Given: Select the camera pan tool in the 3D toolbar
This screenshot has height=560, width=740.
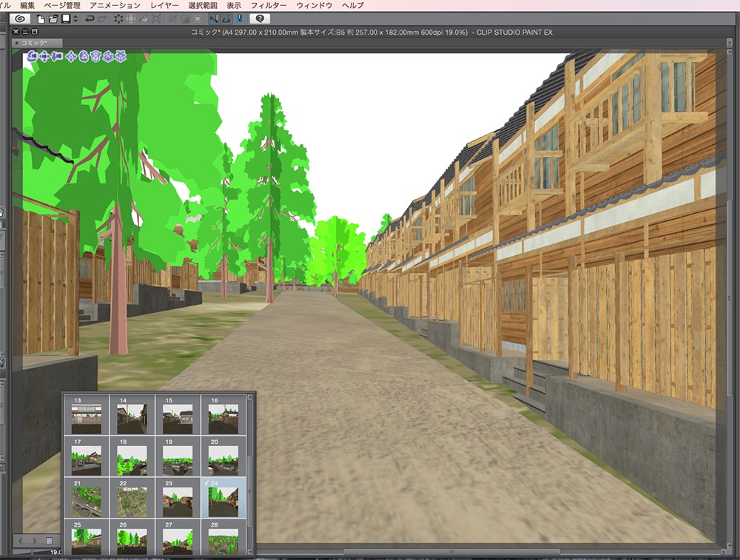Looking at the screenshot, I should click(44, 56).
